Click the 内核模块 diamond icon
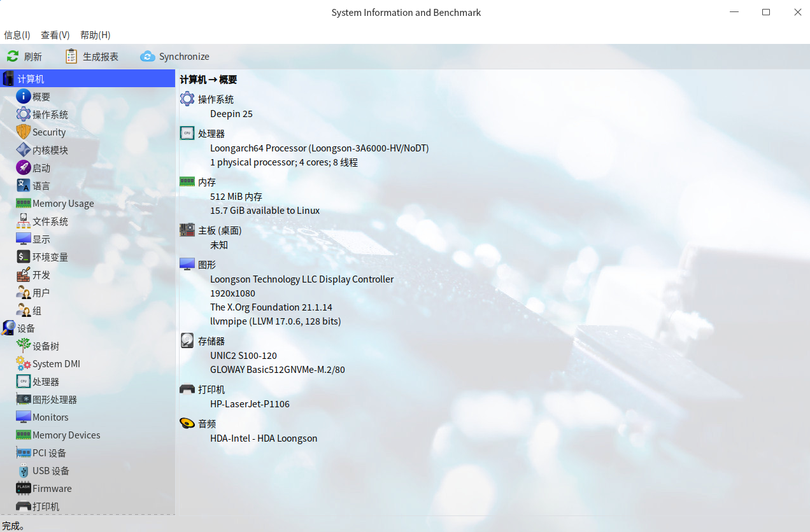Image resolution: width=810 pixels, height=532 pixels. [x=23, y=150]
